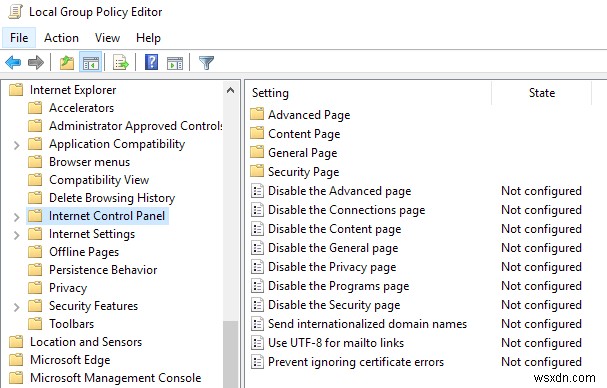This screenshot has width=607, height=388.
Task: Click the policy icon beside Disable the Programs page
Action: (257, 286)
